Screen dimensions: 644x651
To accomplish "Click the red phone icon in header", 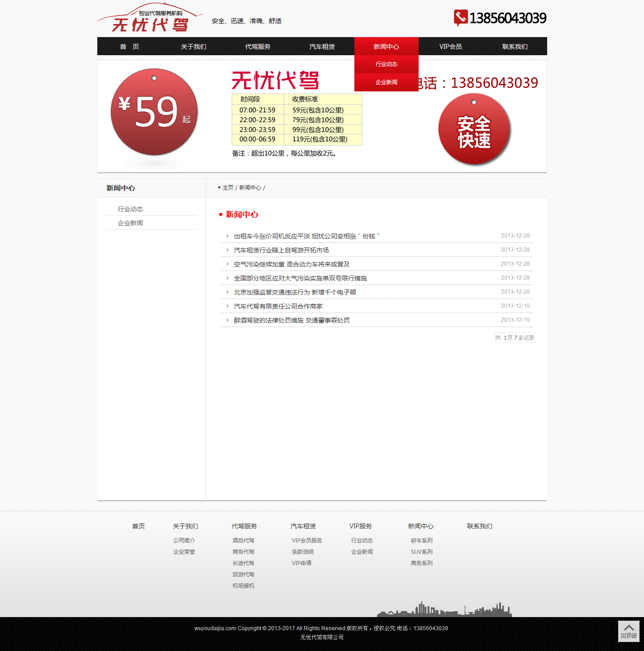I will tap(460, 18).
